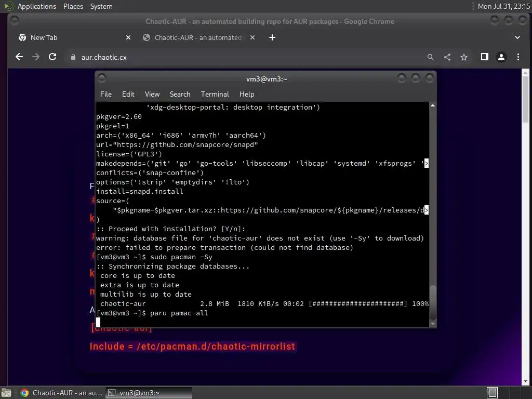Open the Chrome profile menu
The height and width of the screenshot is (399, 532).
click(501, 57)
